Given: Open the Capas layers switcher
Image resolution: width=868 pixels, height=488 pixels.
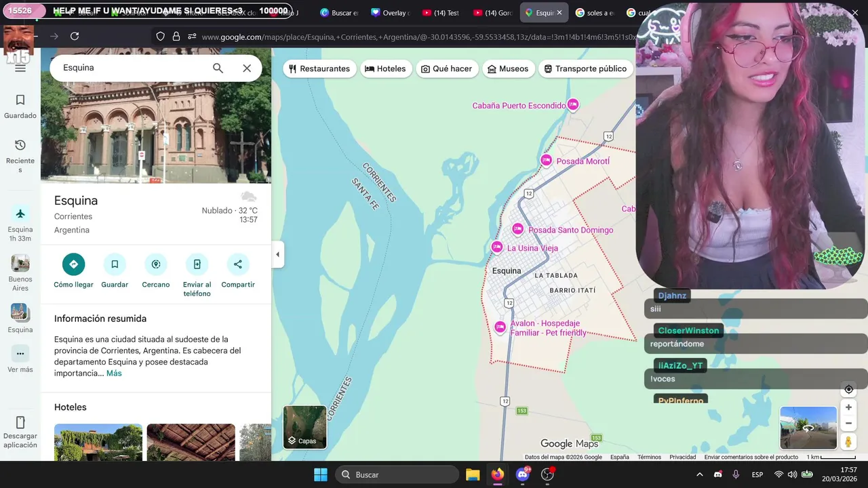Looking at the screenshot, I should tap(305, 427).
